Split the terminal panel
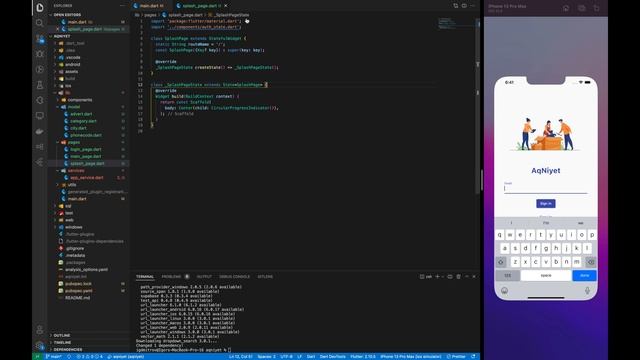The width and height of the screenshot is (640, 360). click(450, 276)
